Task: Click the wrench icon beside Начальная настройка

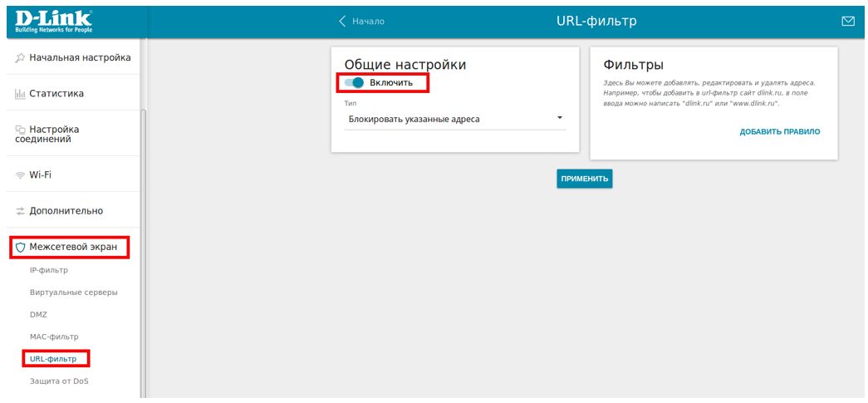Action: (x=20, y=58)
